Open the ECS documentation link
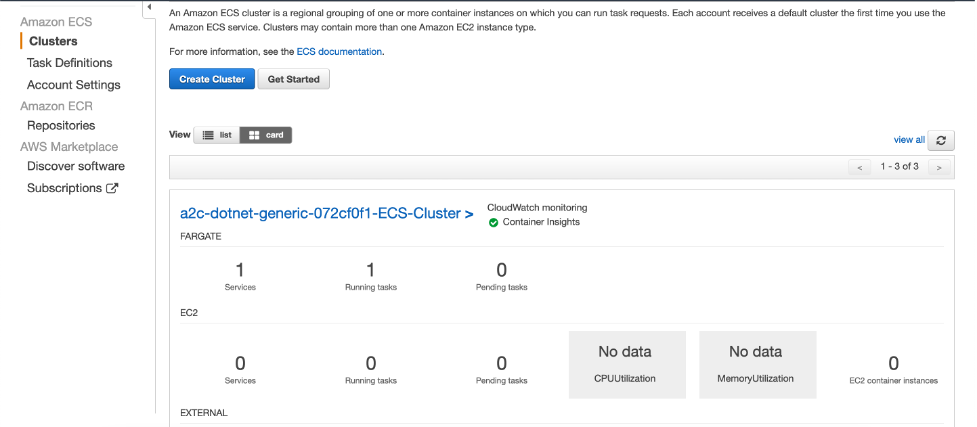 tap(339, 52)
